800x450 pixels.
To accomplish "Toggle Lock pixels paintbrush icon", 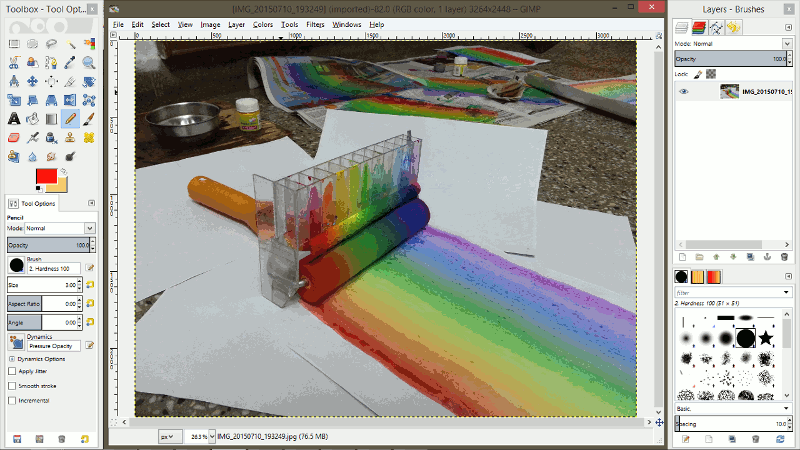I will point(698,74).
